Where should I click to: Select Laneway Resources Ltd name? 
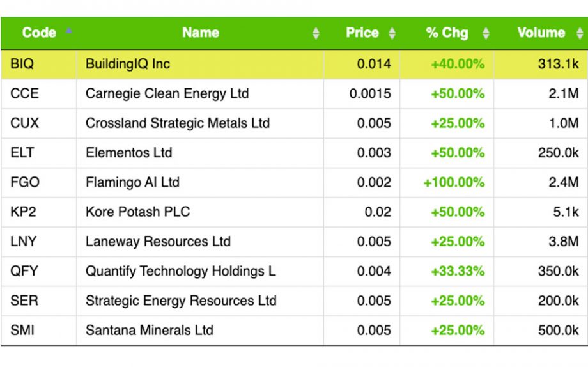(159, 242)
